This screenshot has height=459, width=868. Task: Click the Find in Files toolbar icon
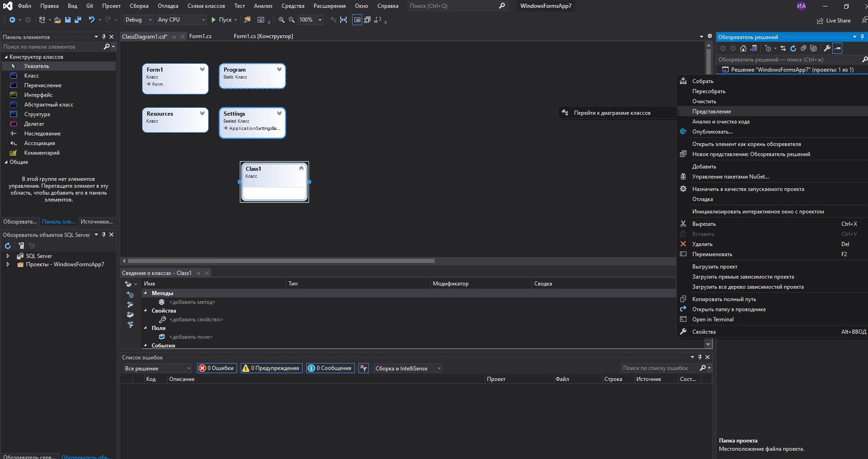[x=247, y=20]
